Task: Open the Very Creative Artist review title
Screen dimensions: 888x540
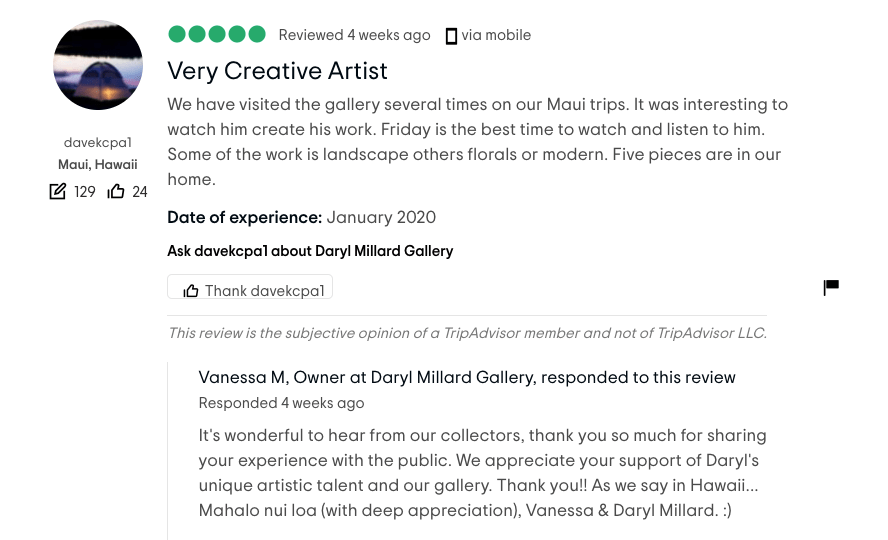Action: pos(277,71)
